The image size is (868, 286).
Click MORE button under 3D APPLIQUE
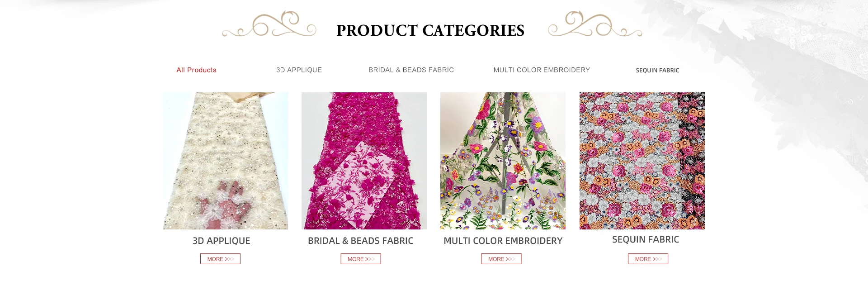(x=220, y=259)
